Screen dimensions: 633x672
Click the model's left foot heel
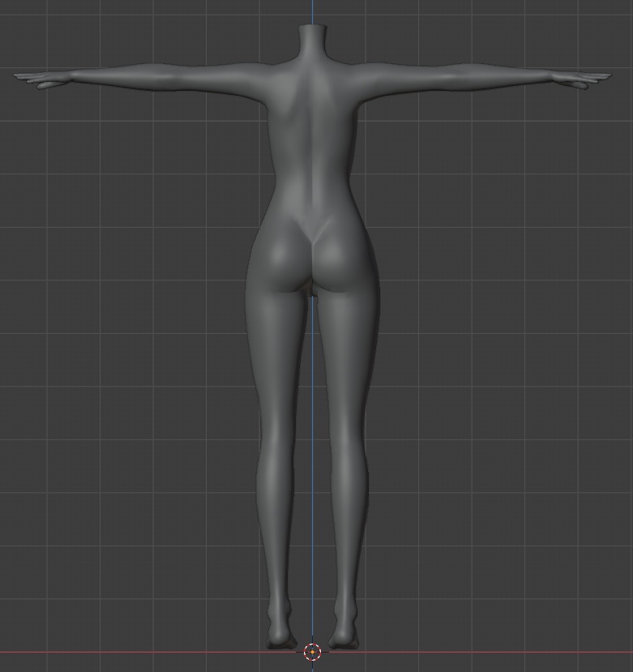point(281,636)
